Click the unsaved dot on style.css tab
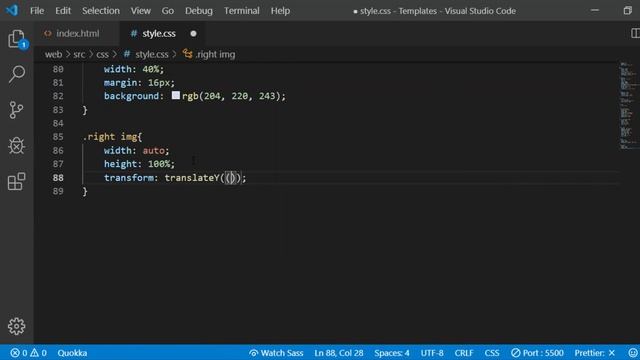Image resolution: width=640 pixels, height=360 pixels. pos(193,33)
